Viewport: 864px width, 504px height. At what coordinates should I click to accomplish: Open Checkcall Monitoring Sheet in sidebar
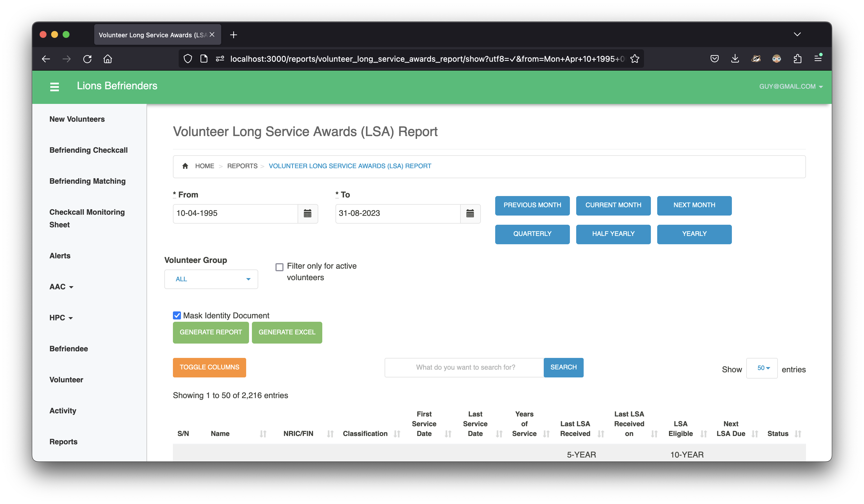pos(87,218)
